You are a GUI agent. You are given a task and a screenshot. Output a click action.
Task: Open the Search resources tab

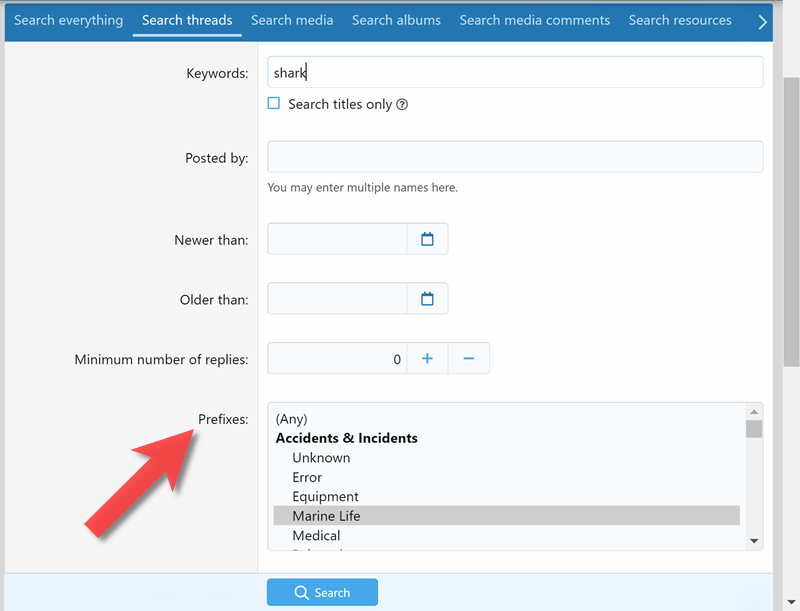pyautogui.click(x=680, y=20)
